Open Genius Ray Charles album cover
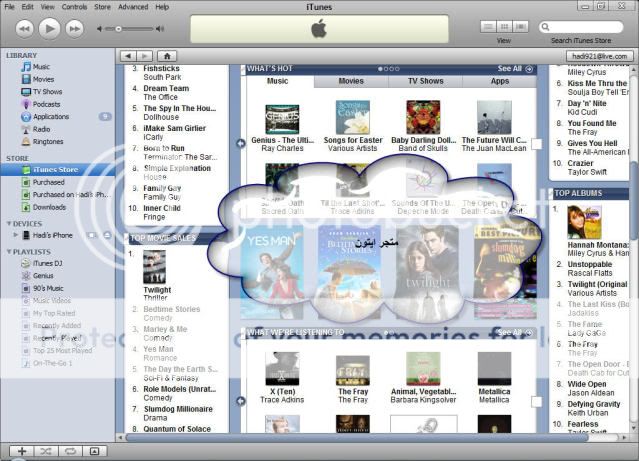 point(282,119)
